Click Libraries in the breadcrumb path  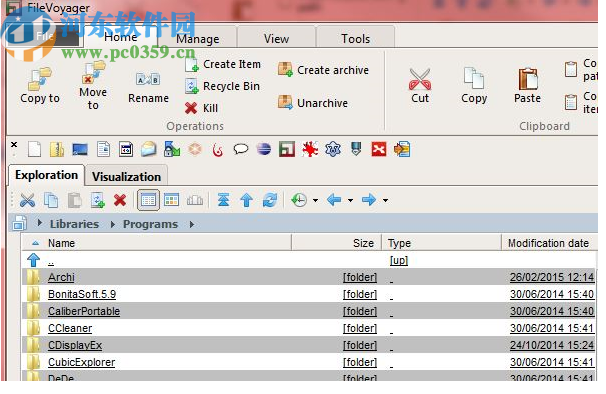click(74, 224)
